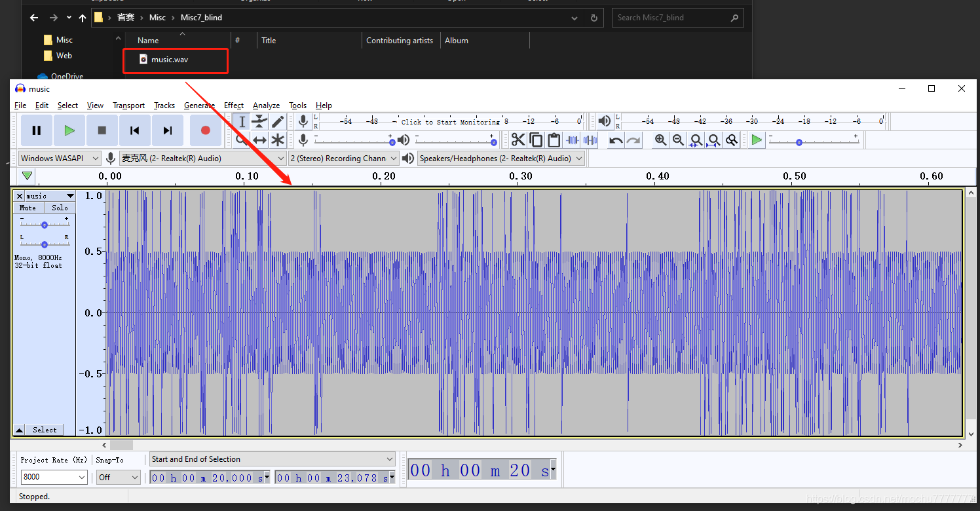980x511 pixels.
Task: Open the File menu
Action: click(x=20, y=105)
